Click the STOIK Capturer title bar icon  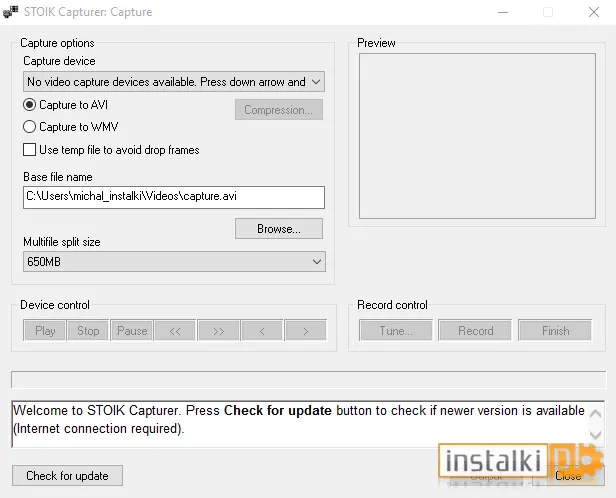[10, 12]
